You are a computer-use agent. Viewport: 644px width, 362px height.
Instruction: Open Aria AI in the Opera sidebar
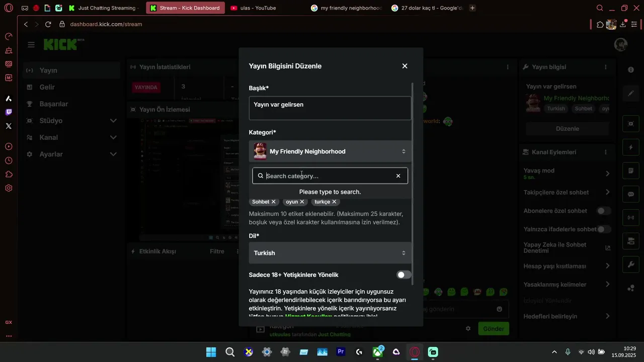pos(9,99)
